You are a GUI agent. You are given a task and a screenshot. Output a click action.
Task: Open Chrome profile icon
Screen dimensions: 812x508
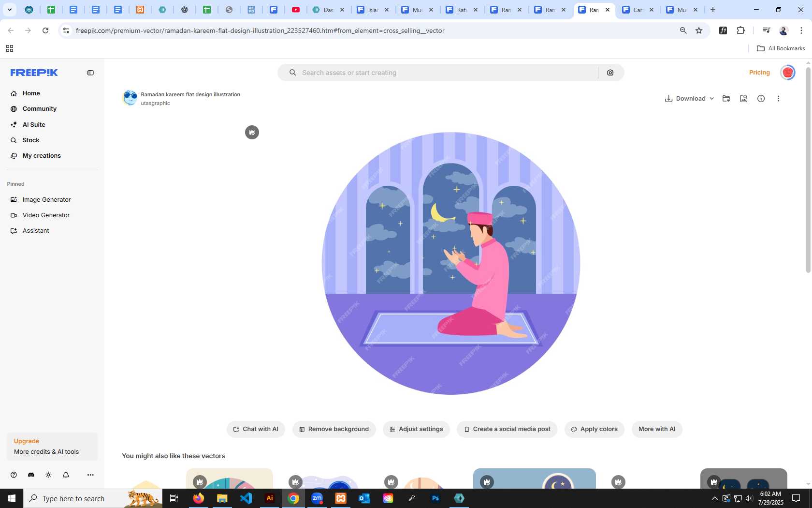point(783,30)
